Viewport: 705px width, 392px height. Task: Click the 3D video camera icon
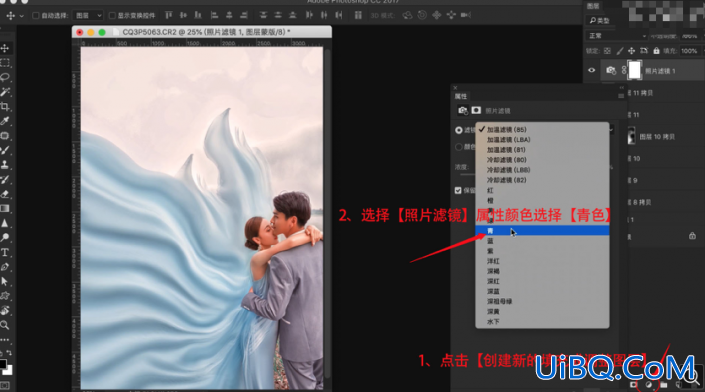pos(466,15)
